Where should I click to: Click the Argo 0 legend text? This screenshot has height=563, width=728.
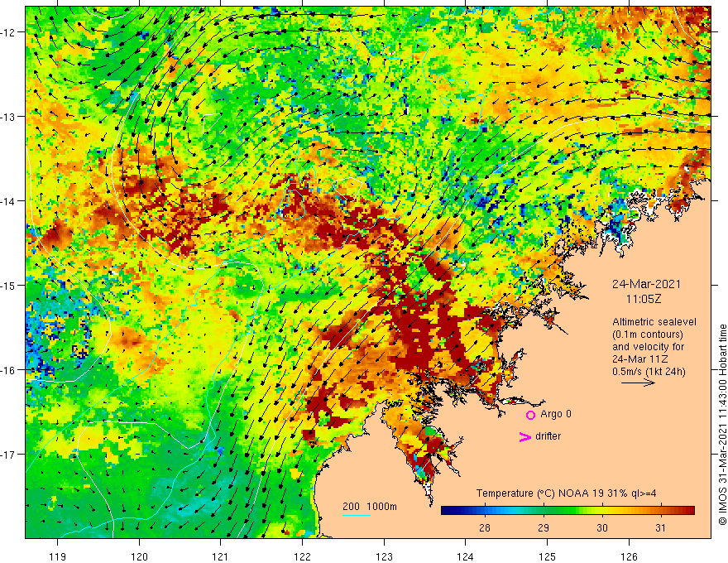click(x=556, y=414)
